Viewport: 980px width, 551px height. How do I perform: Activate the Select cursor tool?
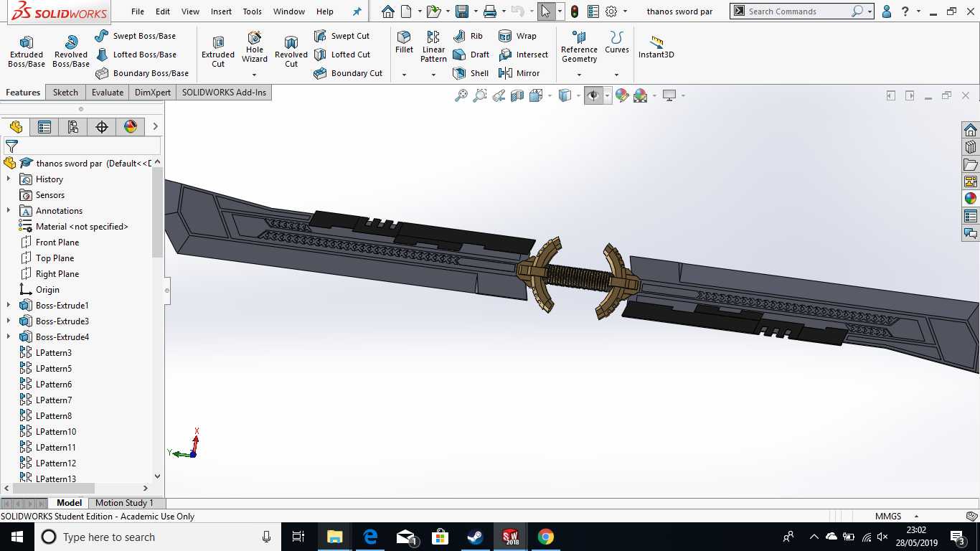pos(546,11)
